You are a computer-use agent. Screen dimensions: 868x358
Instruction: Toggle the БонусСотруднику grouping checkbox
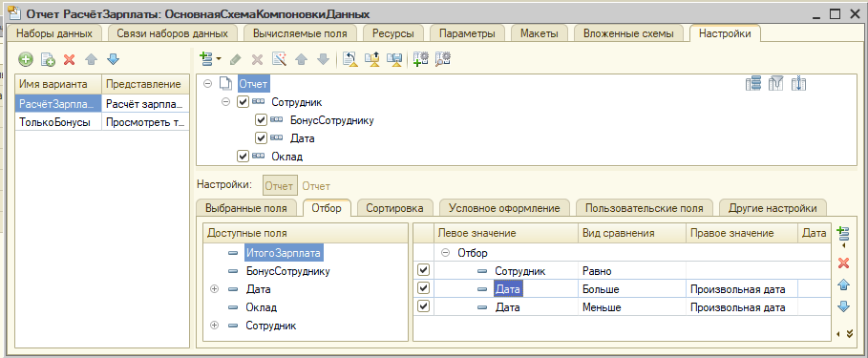tap(261, 120)
